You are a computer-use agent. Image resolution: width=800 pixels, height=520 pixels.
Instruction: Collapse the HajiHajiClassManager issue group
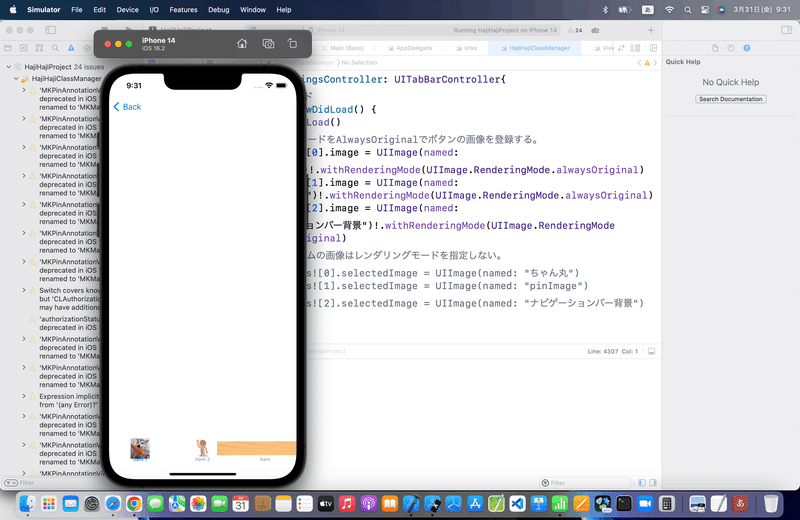tap(16, 79)
